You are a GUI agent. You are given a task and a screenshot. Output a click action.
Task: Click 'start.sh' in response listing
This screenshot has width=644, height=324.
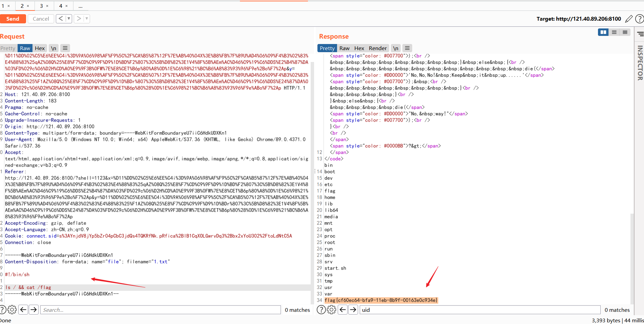click(x=335, y=268)
